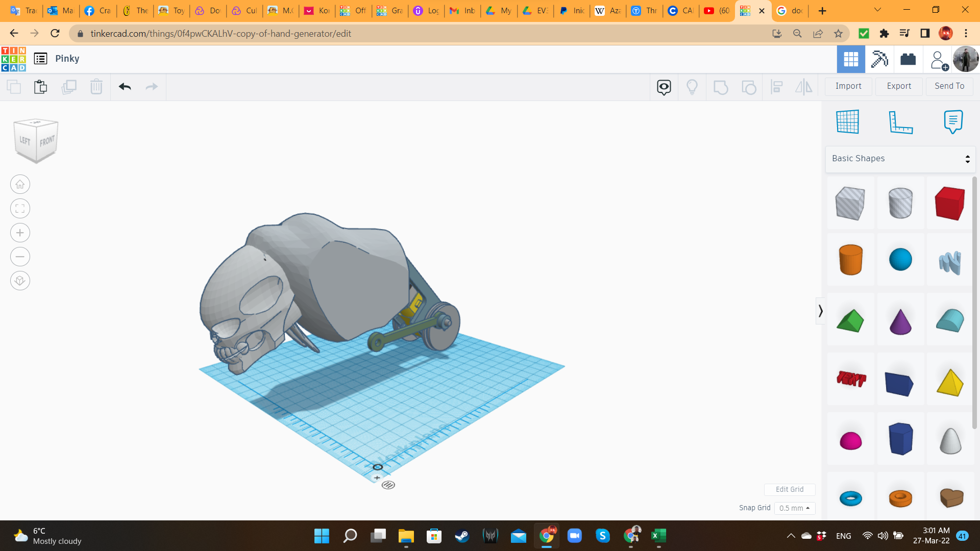This screenshot has height=551, width=980.
Task: Pick the red Box shape
Action: 949,204
